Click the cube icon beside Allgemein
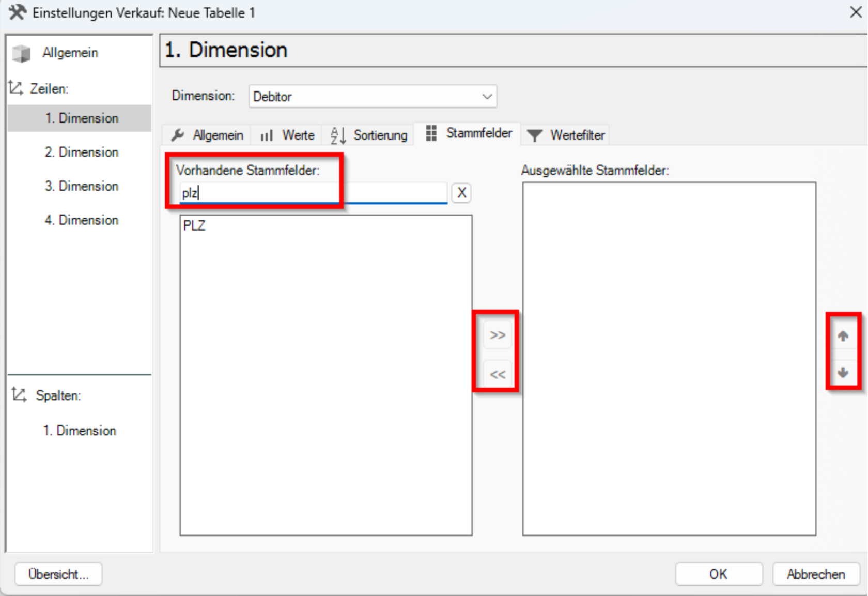Image resolution: width=868 pixels, height=596 pixels. click(x=21, y=53)
